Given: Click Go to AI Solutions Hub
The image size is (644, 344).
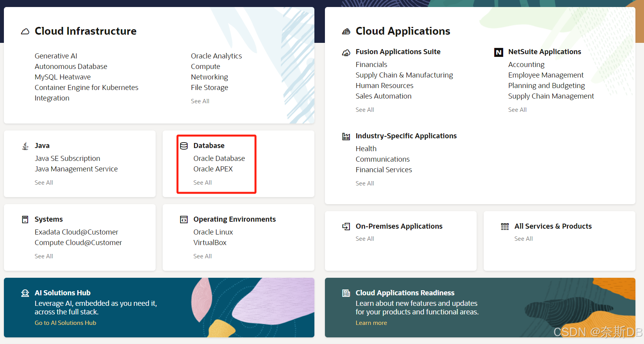Looking at the screenshot, I should coord(66,323).
